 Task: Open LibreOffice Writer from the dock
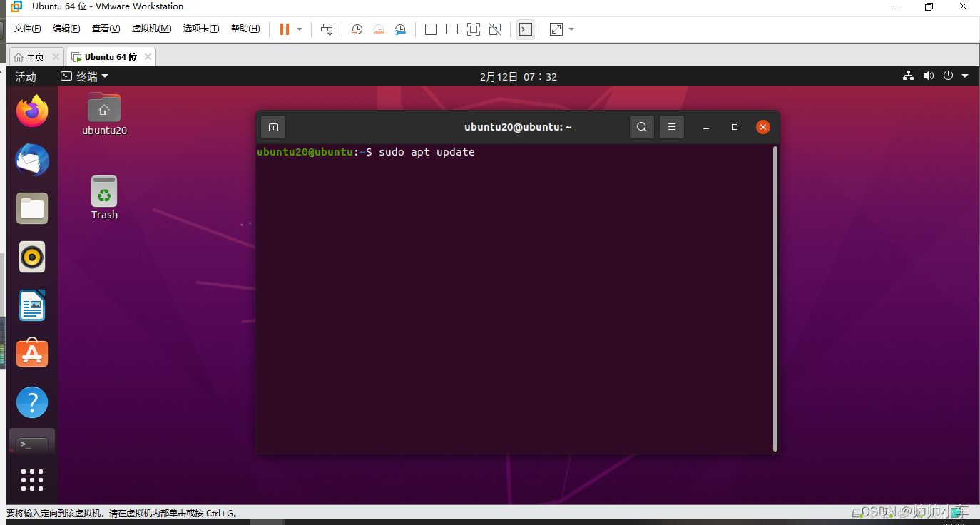(32, 305)
